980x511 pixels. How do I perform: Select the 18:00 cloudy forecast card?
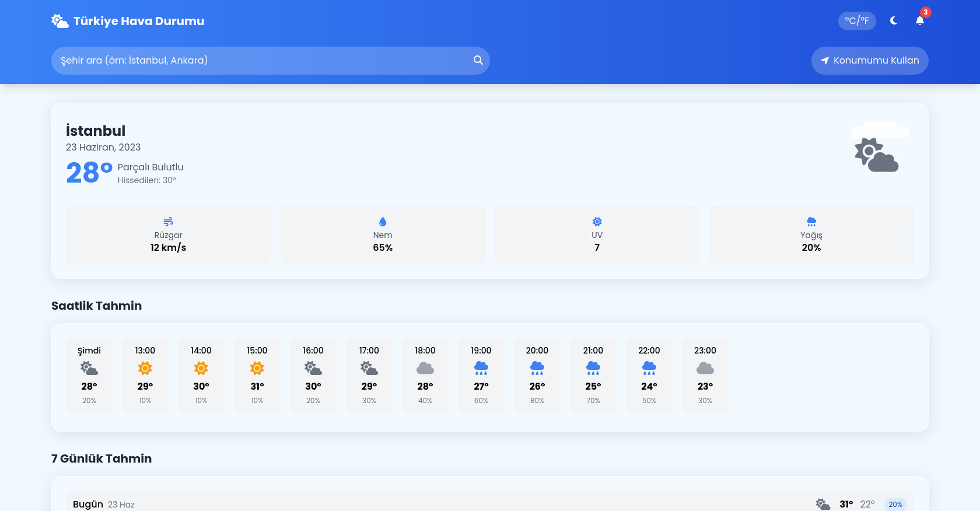tap(425, 374)
